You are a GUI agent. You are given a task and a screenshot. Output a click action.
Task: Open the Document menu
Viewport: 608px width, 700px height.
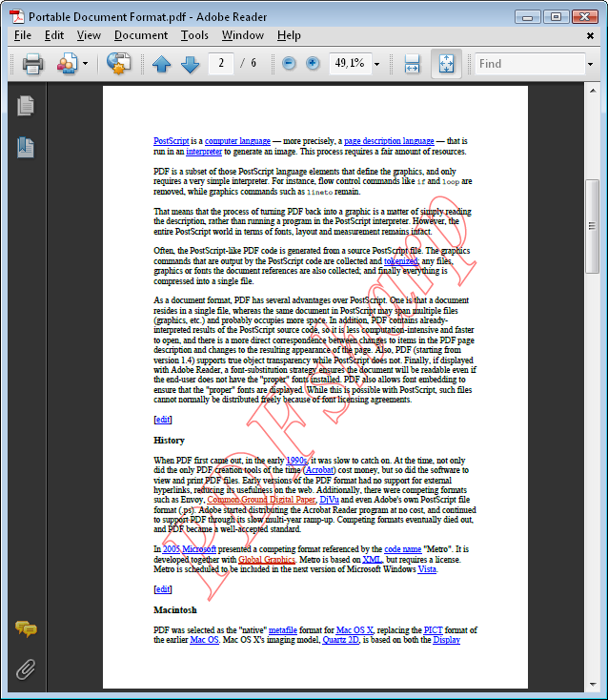click(x=140, y=35)
